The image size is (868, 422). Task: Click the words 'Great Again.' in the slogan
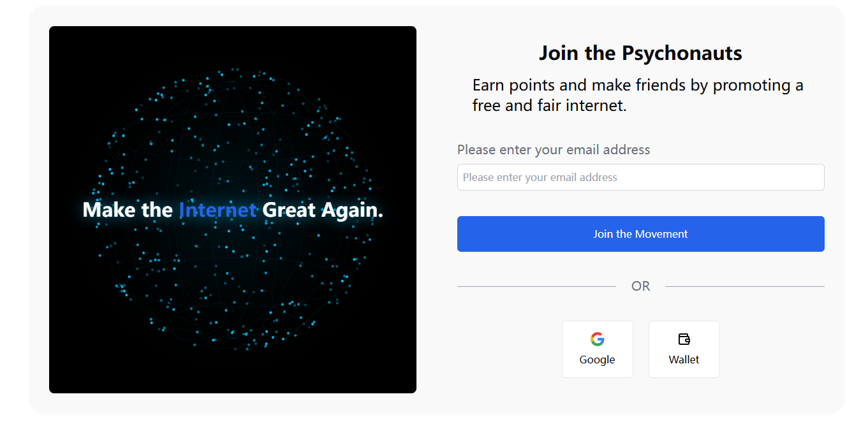click(x=323, y=210)
